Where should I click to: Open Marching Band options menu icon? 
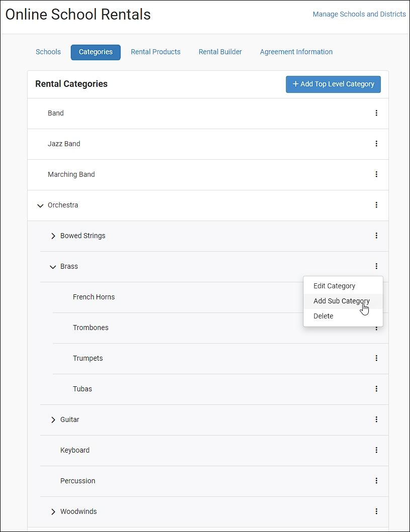376,174
